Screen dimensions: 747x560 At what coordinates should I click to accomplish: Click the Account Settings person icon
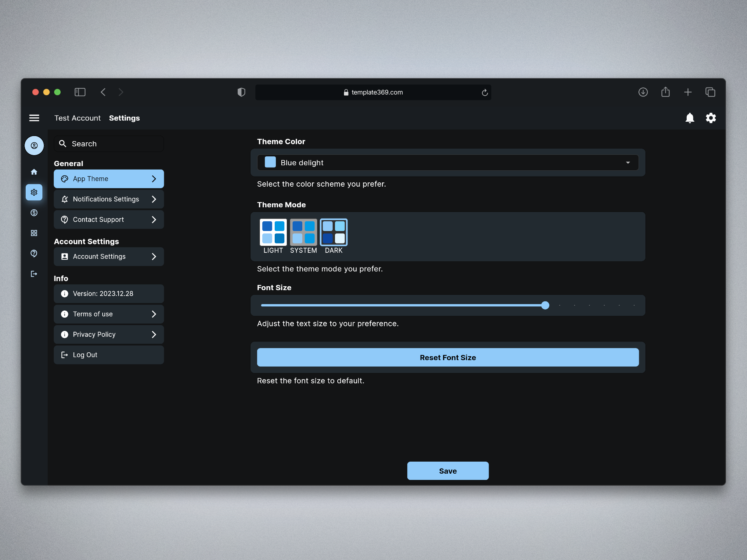[65, 257]
